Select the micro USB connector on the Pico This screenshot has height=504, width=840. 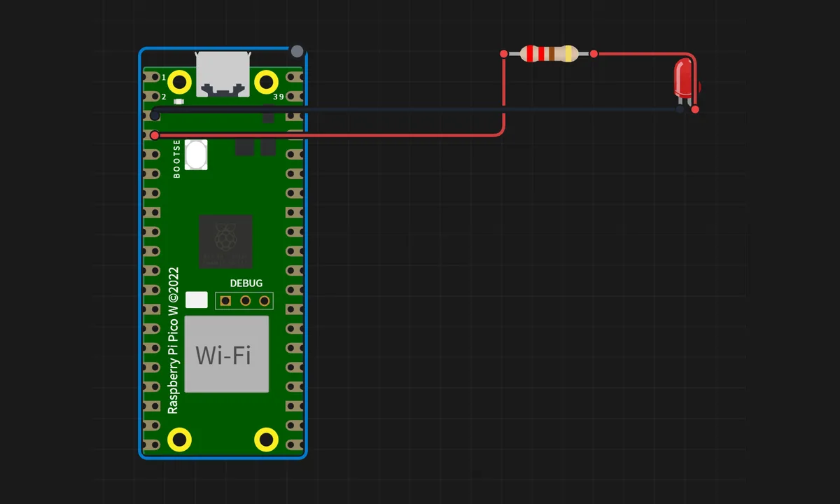[x=223, y=74]
